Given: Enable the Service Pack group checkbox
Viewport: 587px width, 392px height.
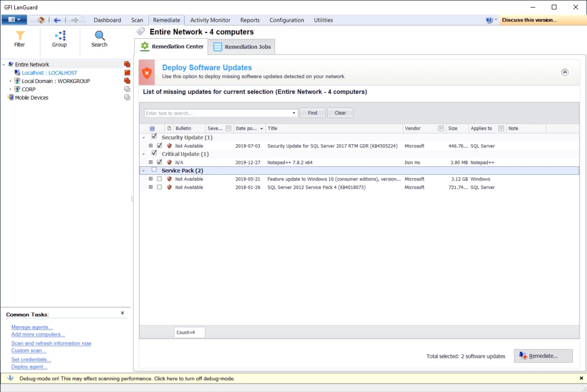Looking at the screenshot, I should tap(154, 170).
